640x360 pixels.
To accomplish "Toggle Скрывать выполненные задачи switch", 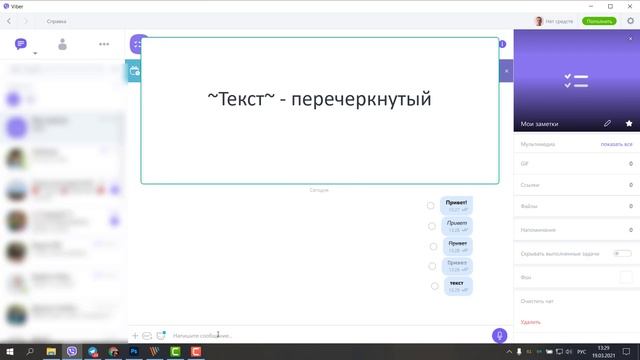I will click(622, 253).
